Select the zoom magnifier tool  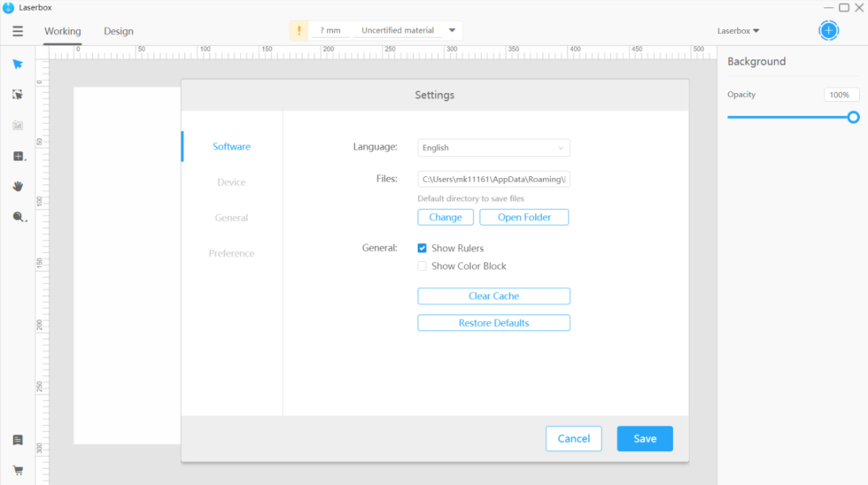[19, 217]
